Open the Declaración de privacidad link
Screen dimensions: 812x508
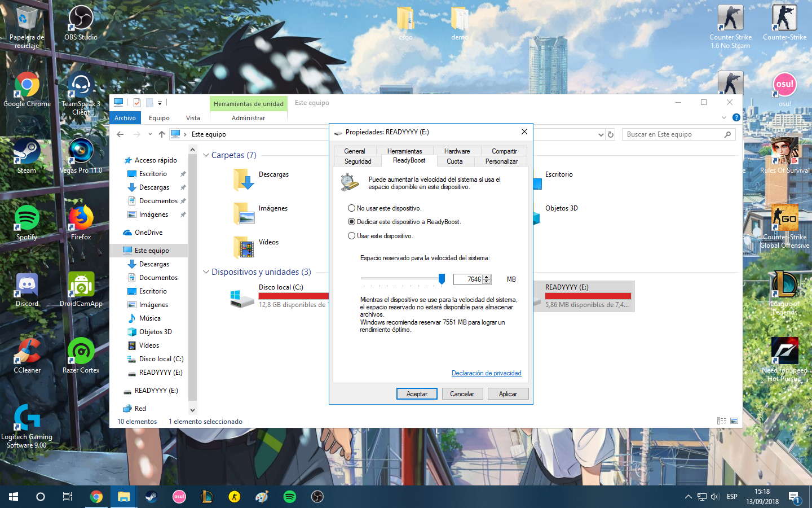pyautogui.click(x=487, y=373)
